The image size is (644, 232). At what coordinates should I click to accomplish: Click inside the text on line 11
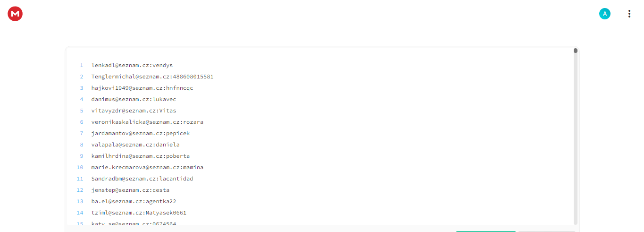tap(142, 179)
